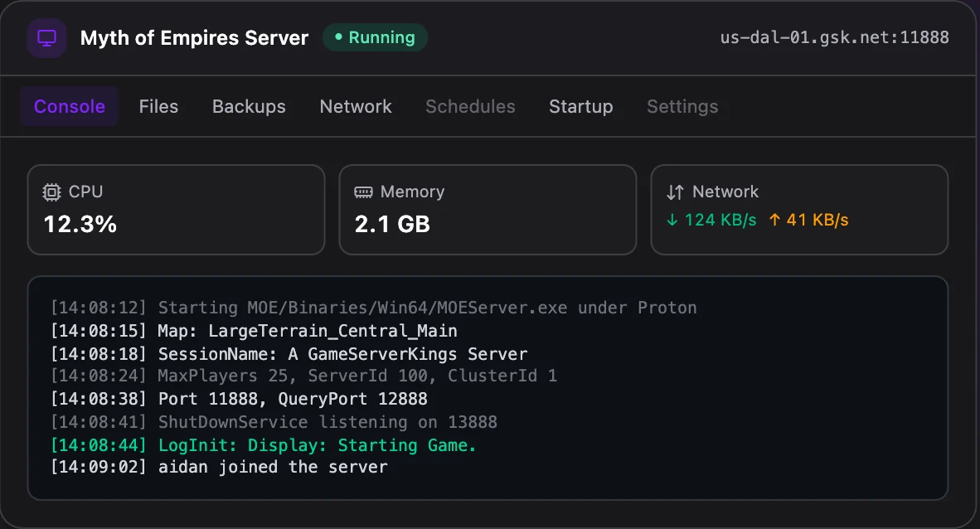The width and height of the screenshot is (980, 529).
Task: Click the Port 11888, QueryPort 12888 line
Action: (239, 399)
